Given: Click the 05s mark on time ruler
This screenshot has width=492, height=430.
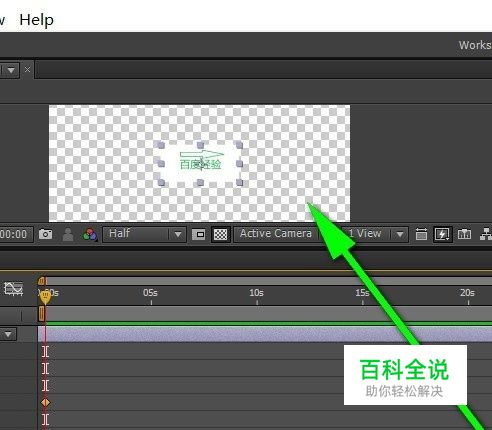Looking at the screenshot, I should [x=150, y=293].
